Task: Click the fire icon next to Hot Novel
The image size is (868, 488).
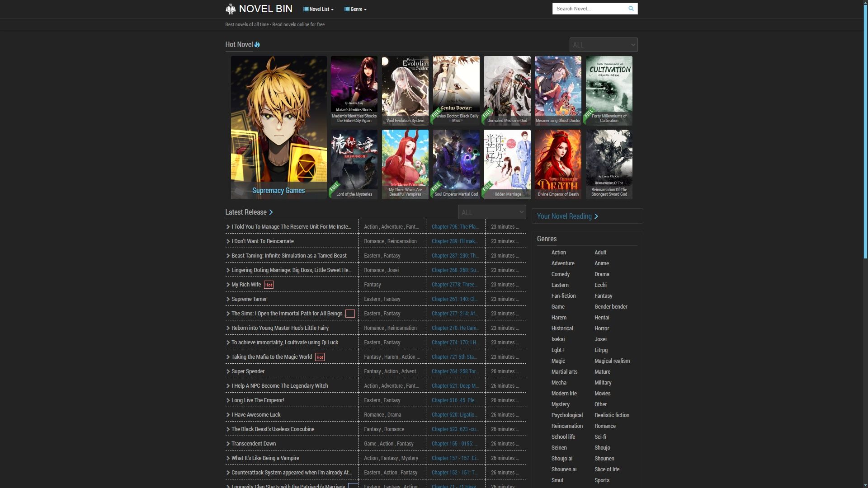Action: (257, 45)
